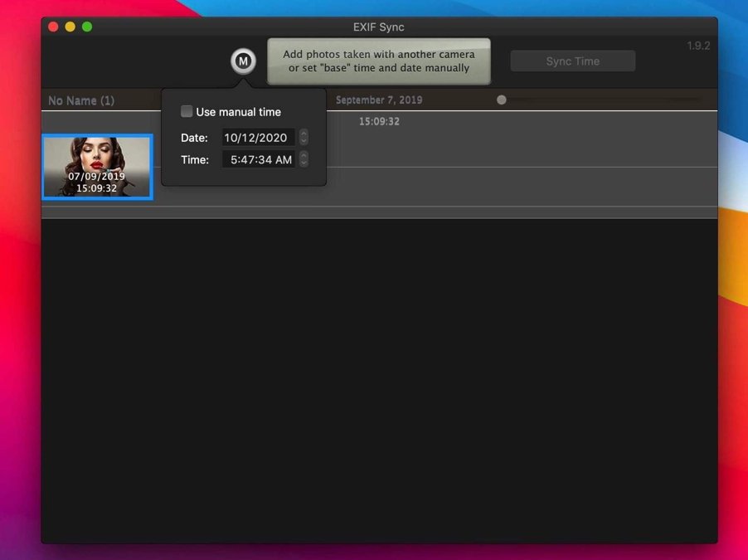748x560 pixels.
Task: Click the 15:09:32 timeline time label
Action: (x=379, y=121)
